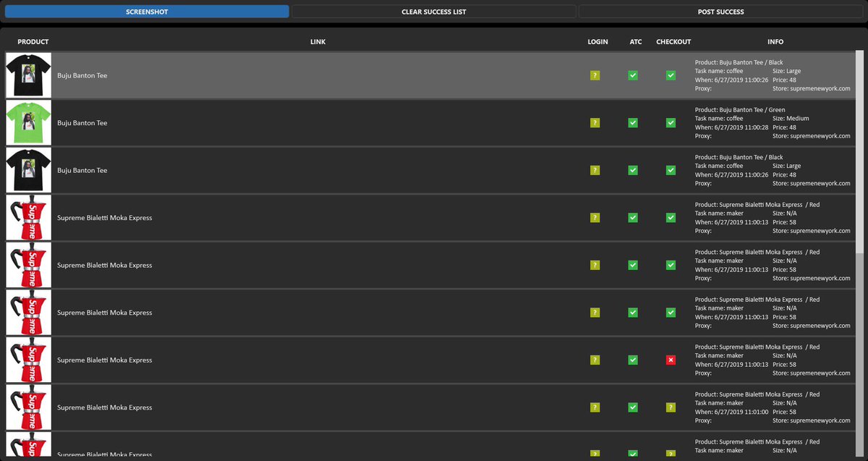Select the 'Supreme Bialetti Moka Express' name in the failed checkout row
The width and height of the screenshot is (868, 461).
tap(105, 360)
